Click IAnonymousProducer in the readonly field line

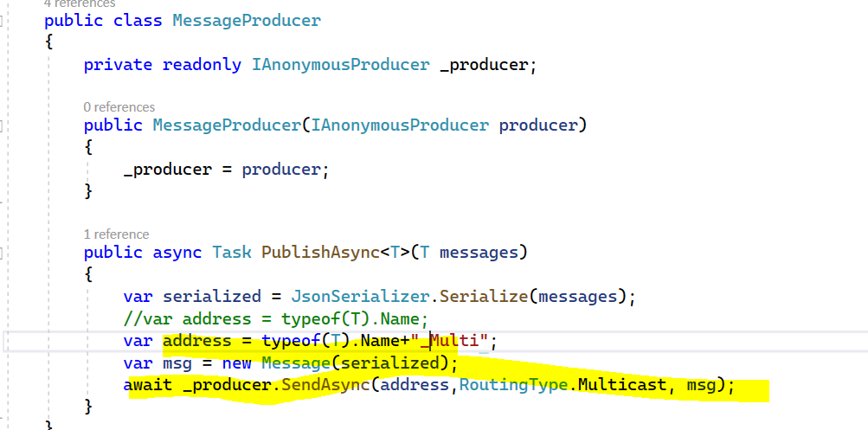[340, 65]
